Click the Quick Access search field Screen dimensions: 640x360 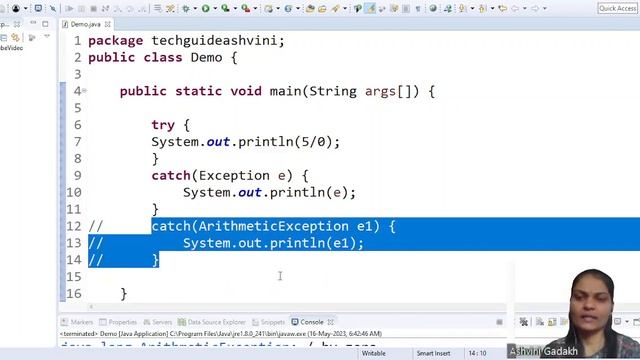617,8
